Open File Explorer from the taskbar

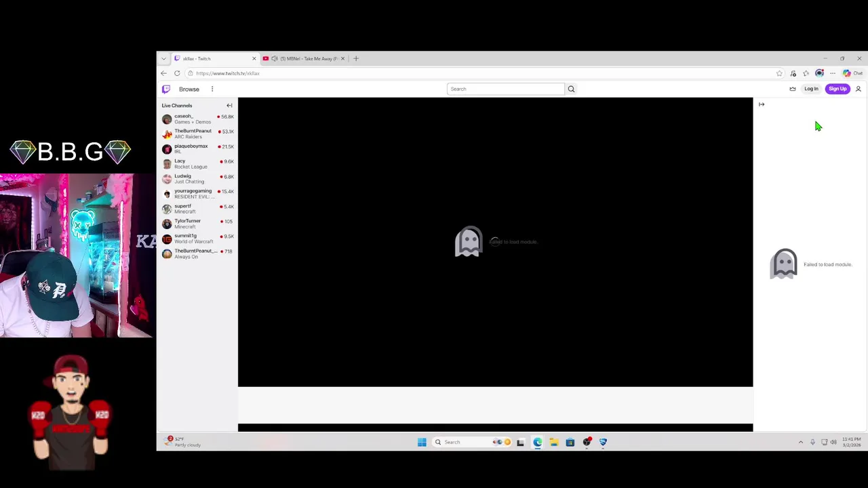pyautogui.click(x=553, y=442)
